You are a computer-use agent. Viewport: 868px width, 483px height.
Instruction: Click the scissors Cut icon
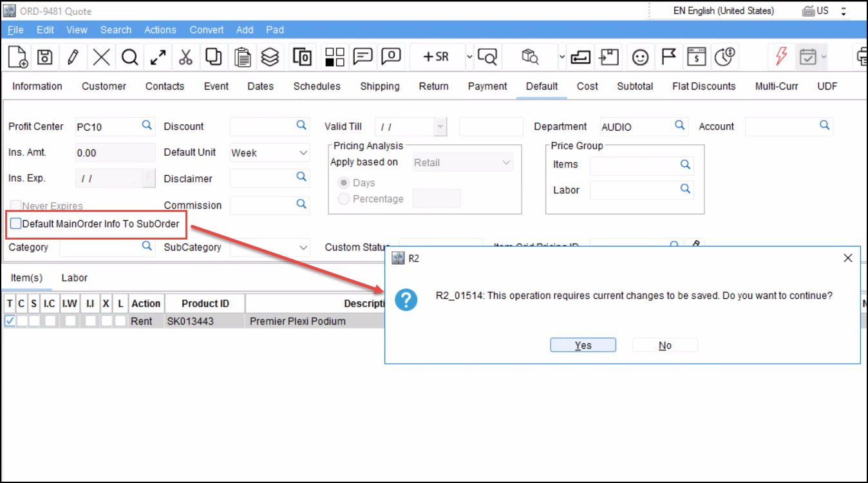click(x=185, y=57)
